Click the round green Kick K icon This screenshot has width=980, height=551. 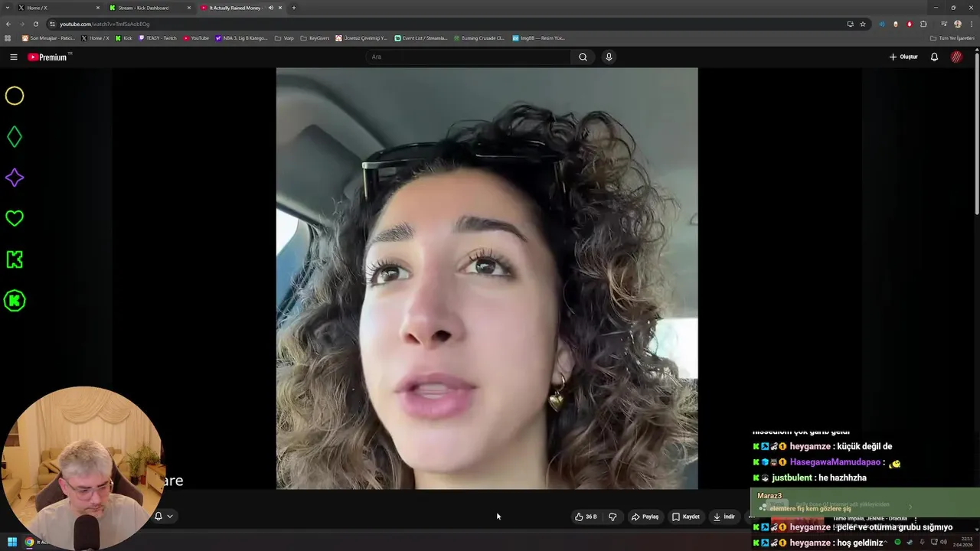coord(15,301)
